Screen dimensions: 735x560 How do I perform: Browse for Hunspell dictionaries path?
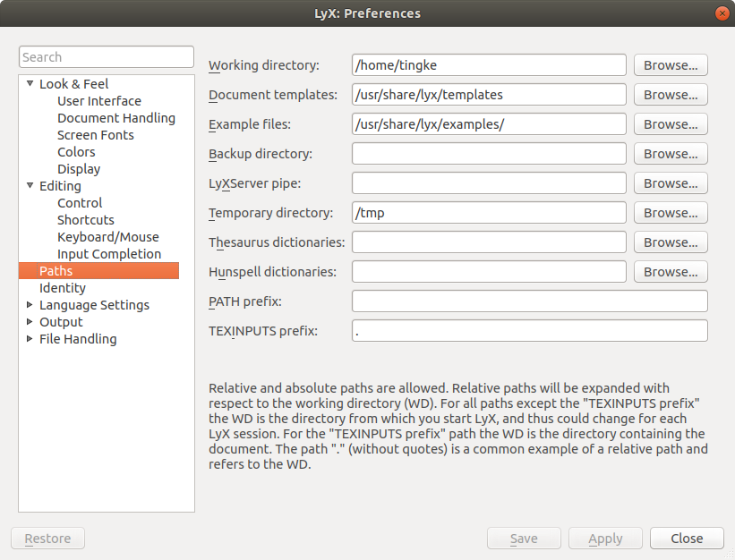pos(671,272)
